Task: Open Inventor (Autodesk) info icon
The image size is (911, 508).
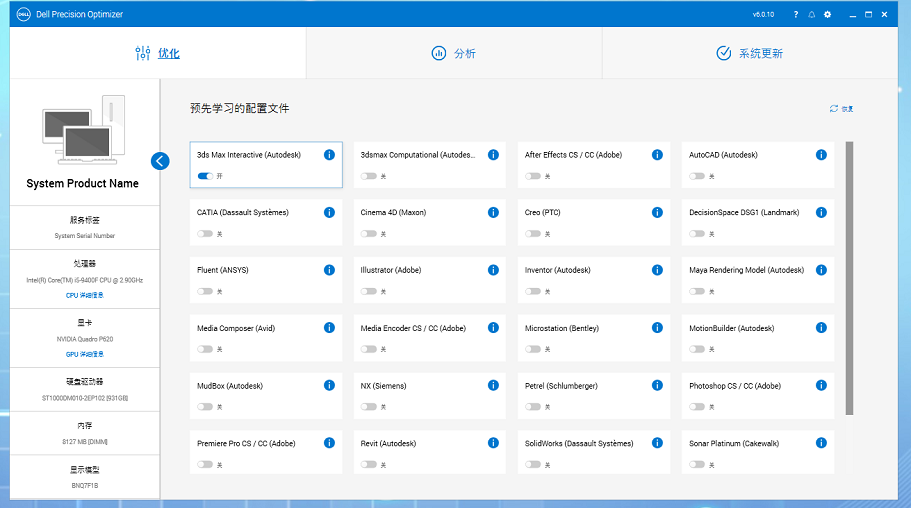Action: pos(657,270)
